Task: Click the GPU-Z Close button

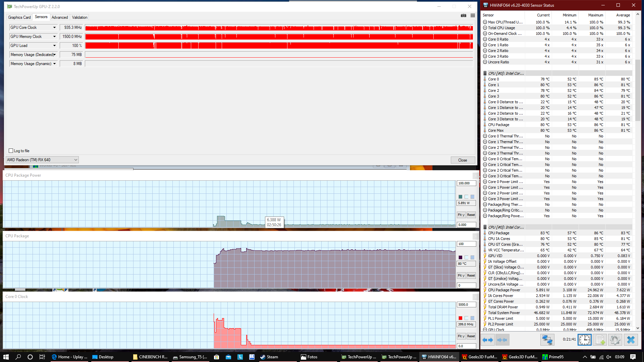Action: (x=463, y=160)
